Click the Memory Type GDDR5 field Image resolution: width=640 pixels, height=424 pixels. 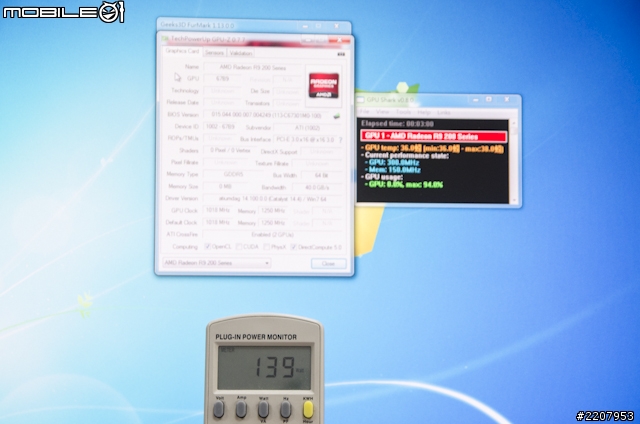click(x=233, y=174)
